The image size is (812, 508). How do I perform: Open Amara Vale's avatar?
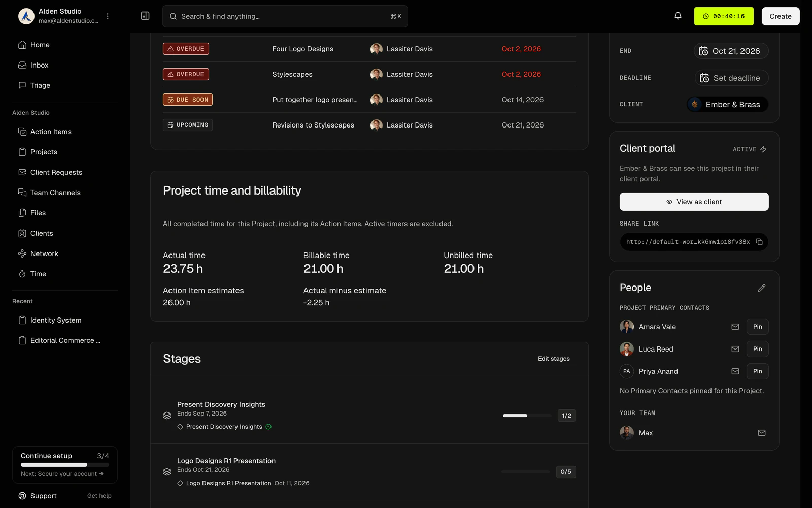tap(627, 327)
